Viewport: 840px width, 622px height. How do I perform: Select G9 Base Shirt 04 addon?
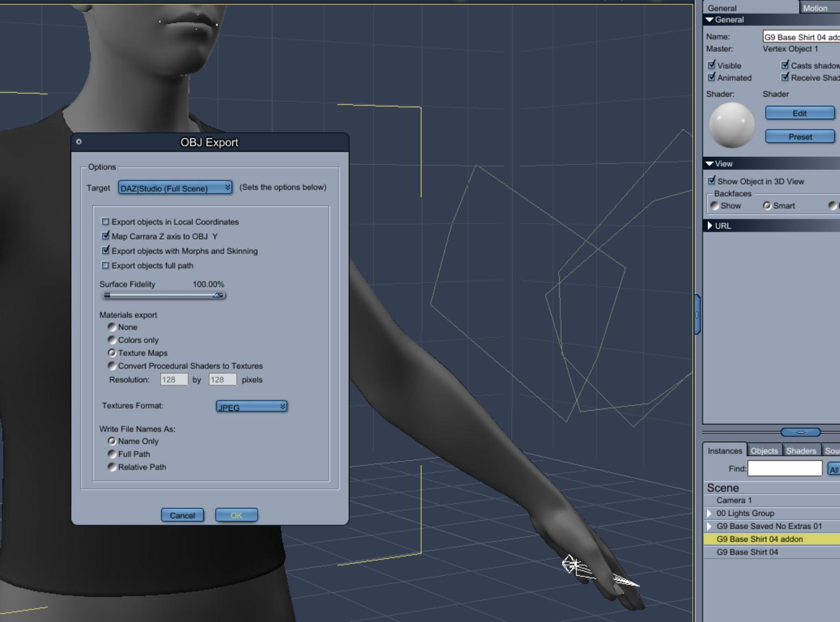pyautogui.click(x=772, y=539)
